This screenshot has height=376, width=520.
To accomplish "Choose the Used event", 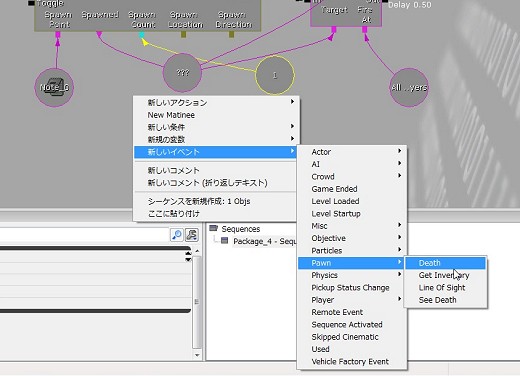I will (x=352, y=349).
